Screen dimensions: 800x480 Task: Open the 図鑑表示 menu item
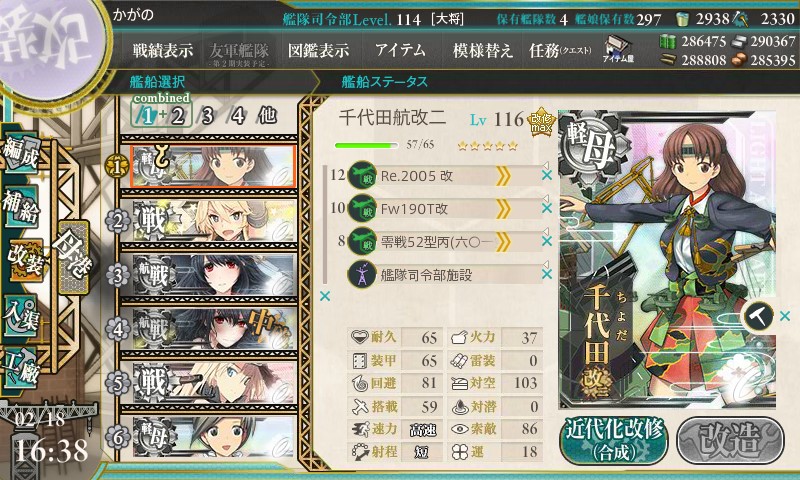click(x=318, y=50)
